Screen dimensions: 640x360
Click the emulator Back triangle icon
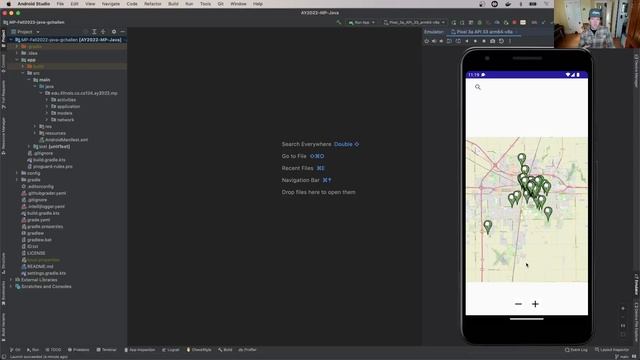pos(467,41)
